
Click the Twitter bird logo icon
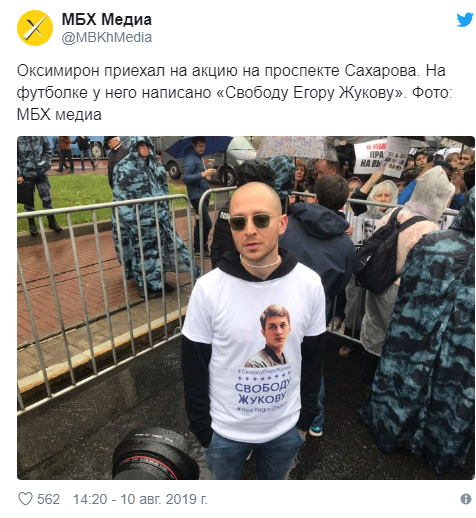click(465, 20)
